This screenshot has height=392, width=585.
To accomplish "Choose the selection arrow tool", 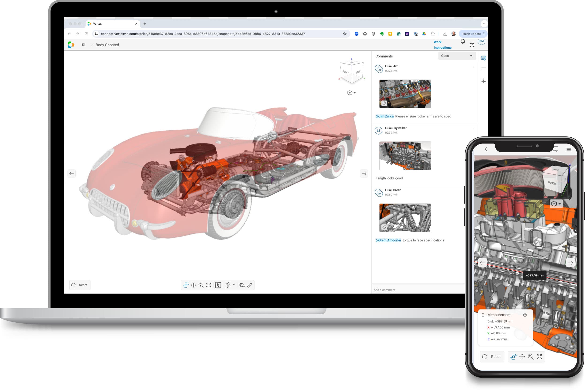I will (x=218, y=285).
